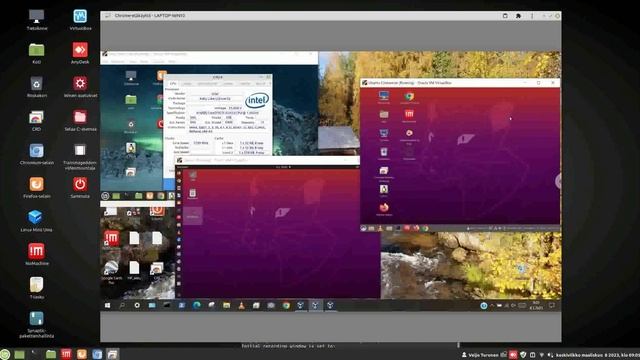
Task: Open the Windows notification center icon
Action: 552,305
